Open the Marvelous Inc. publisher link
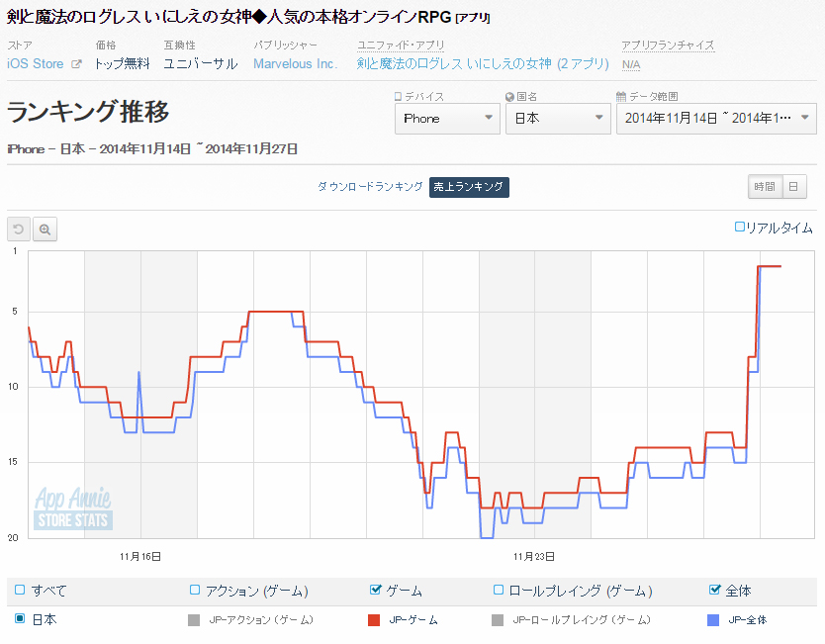Viewport: 825px width, 644px height. pos(295,64)
